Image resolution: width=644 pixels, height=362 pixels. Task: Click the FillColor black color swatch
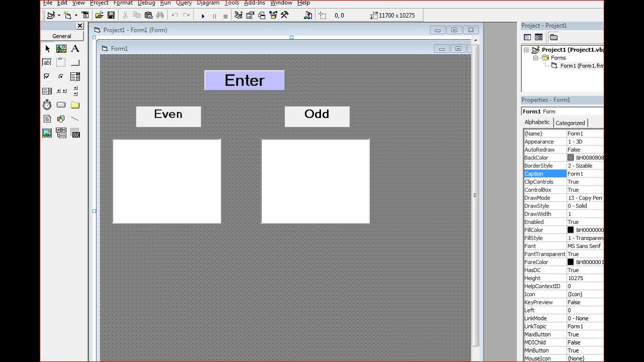571,230
